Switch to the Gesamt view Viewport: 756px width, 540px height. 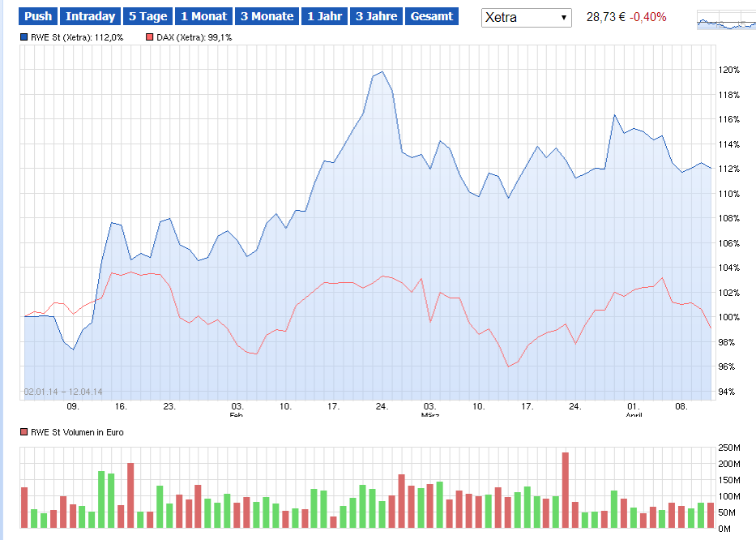432,15
